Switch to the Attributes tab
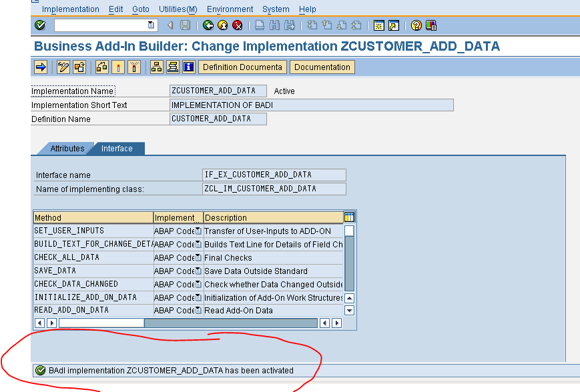 [67, 148]
